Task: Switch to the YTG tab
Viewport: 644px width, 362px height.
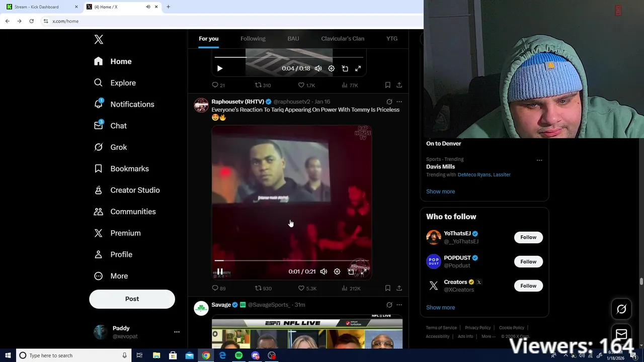Action: [x=392, y=39]
